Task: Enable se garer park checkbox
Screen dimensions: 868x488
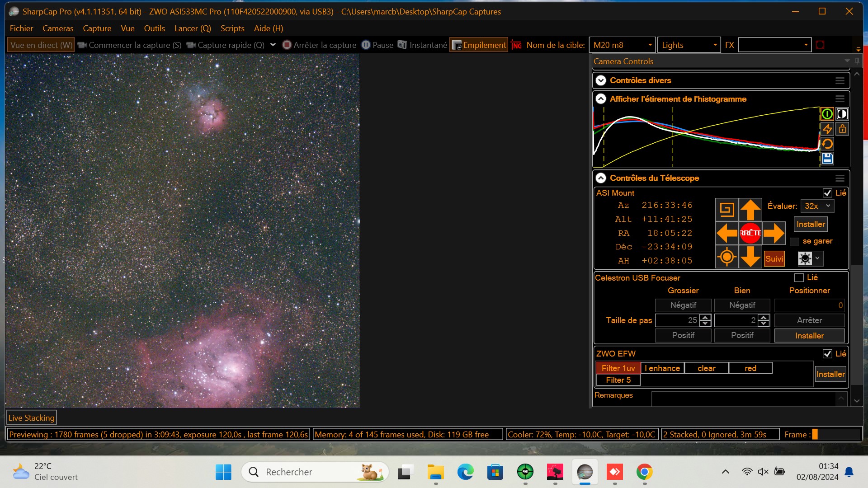Action: click(x=794, y=242)
